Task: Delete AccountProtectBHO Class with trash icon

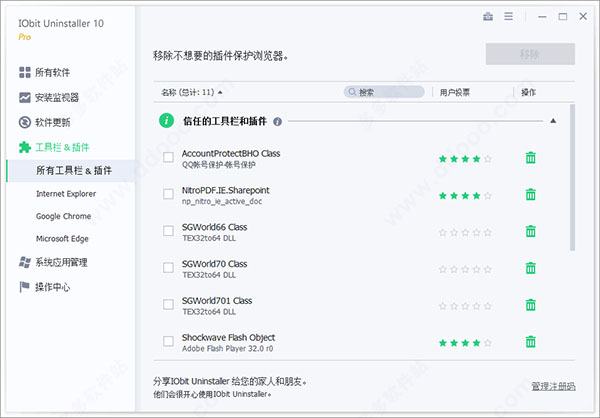Action: [530, 157]
